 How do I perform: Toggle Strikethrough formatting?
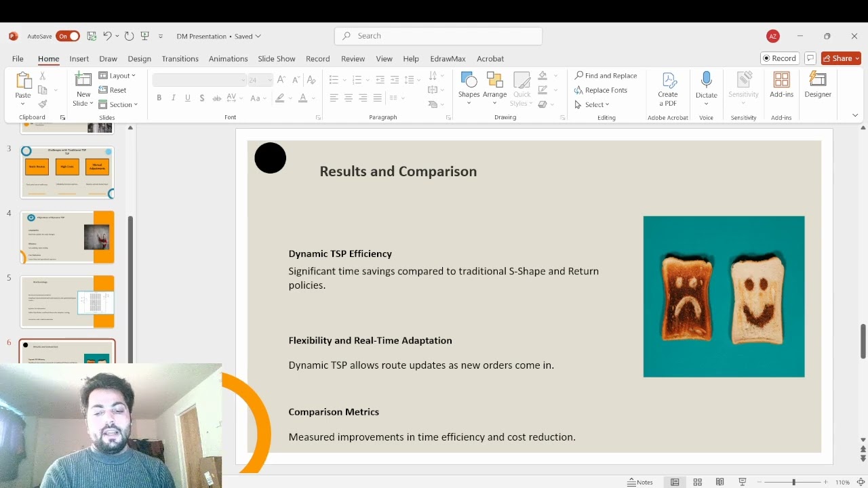click(x=216, y=98)
